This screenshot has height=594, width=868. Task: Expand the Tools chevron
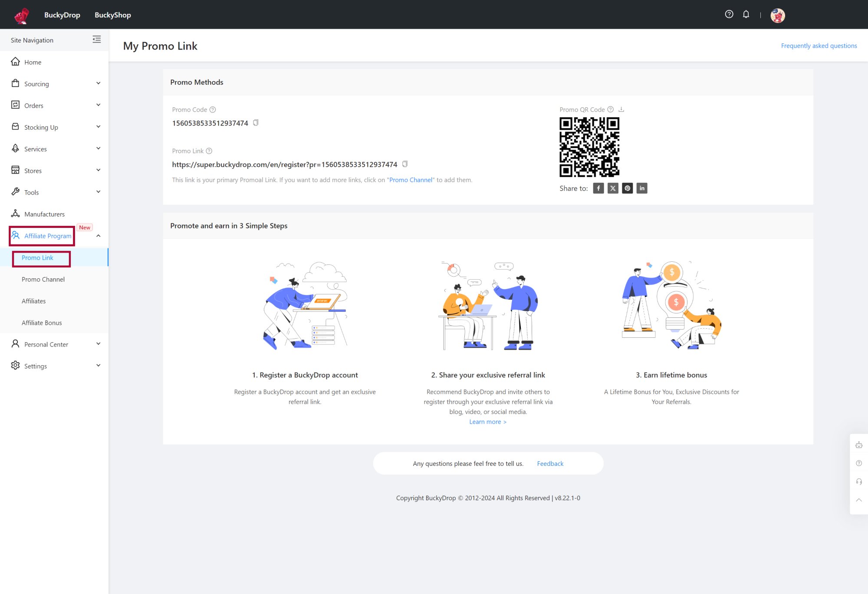[99, 192]
